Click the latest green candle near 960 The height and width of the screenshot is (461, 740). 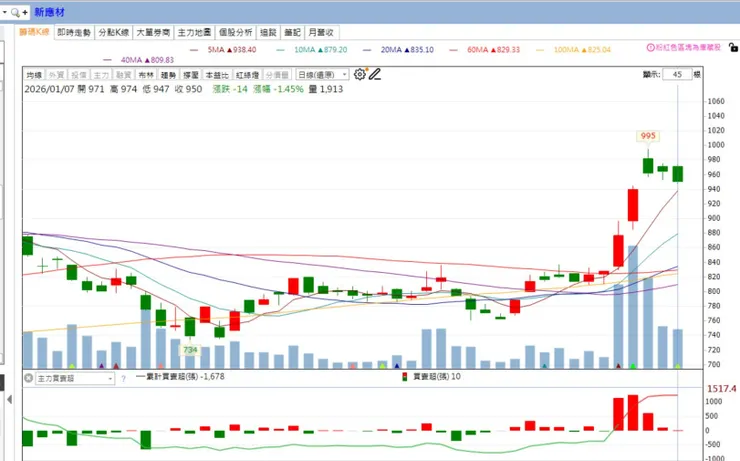click(x=678, y=174)
